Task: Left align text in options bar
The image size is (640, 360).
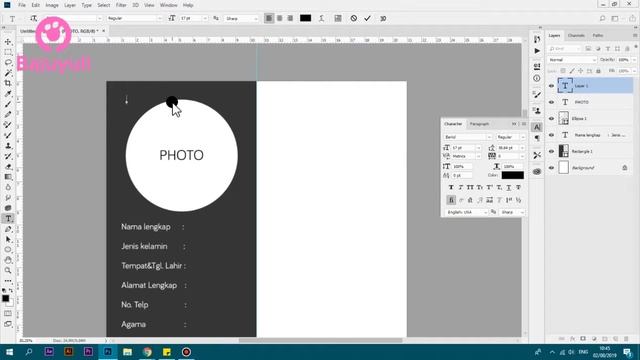Action: [x=269, y=18]
